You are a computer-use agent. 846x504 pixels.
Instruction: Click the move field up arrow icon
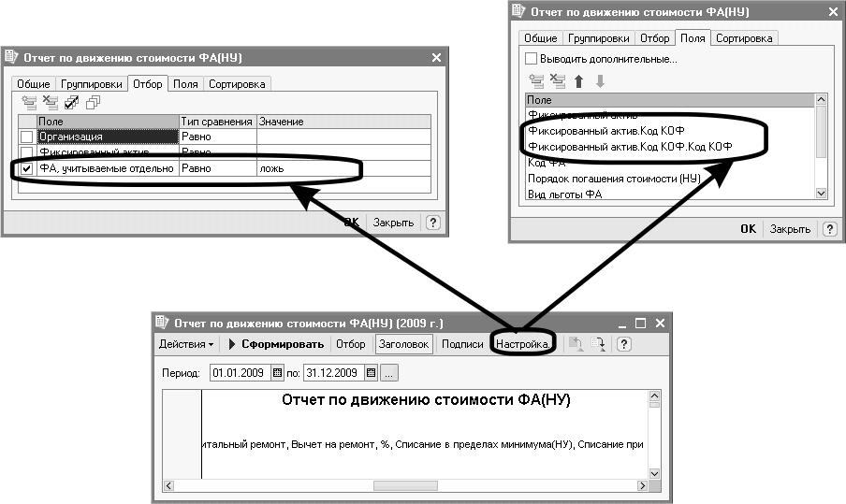point(579,81)
